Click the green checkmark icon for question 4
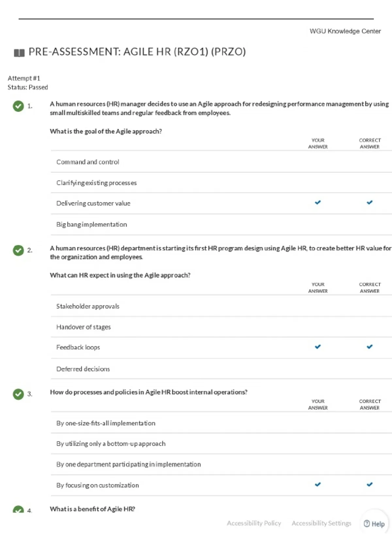 [x=18, y=509]
